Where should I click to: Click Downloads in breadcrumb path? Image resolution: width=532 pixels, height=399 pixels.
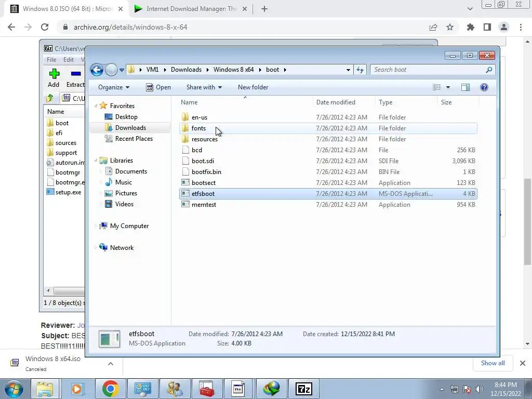tap(187, 70)
